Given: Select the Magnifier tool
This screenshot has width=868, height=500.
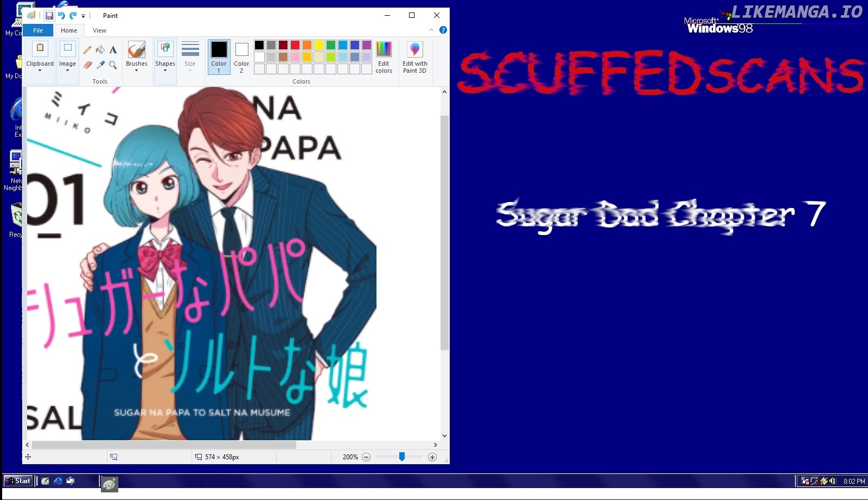Looking at the screenshot, I should point(113,65).
